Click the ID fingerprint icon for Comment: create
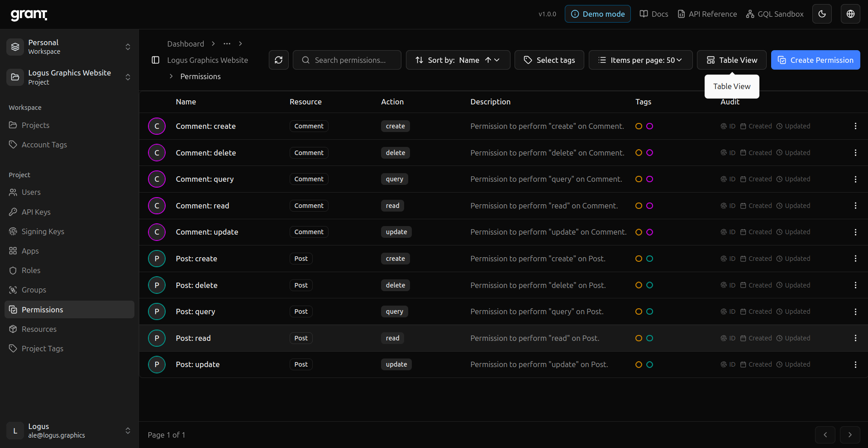 [724, 126]
